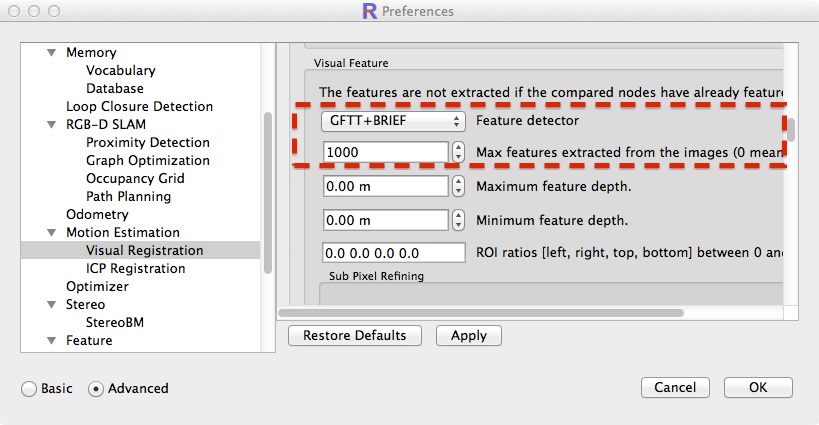Select the Advanced radio button
Viewport: 819px width, 425px height.
click(97, 388)
